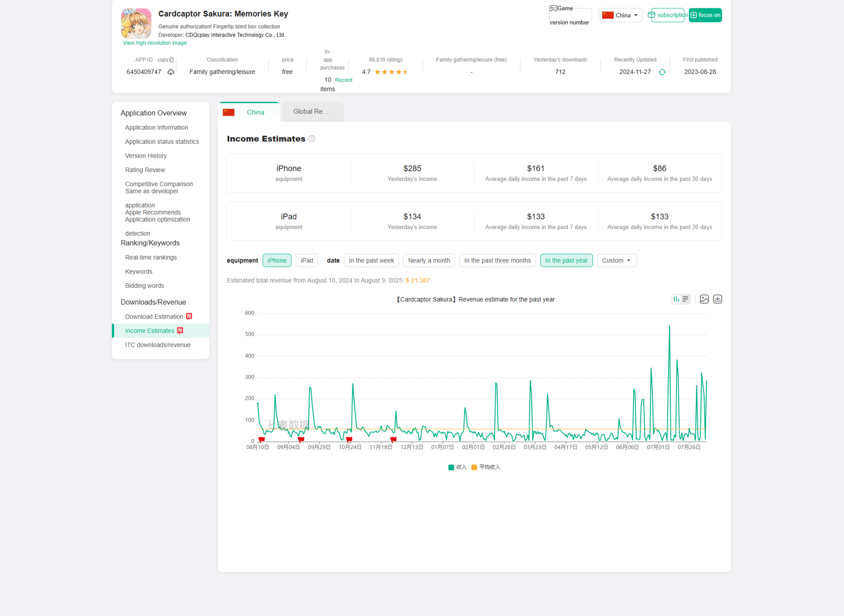
Task: Open the Custom date range dropdown
Action: 617,261
